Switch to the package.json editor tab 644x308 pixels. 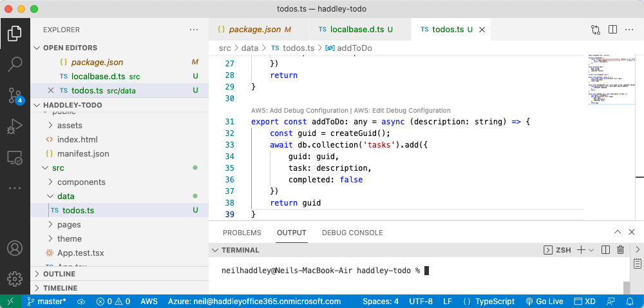(x=254, y=30)
